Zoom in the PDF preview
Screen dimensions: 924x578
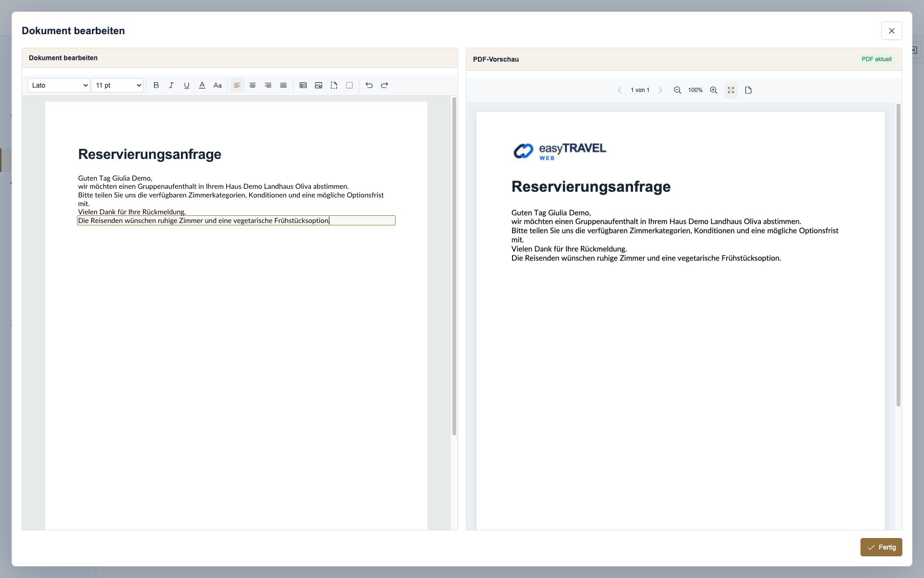[714, 90]
